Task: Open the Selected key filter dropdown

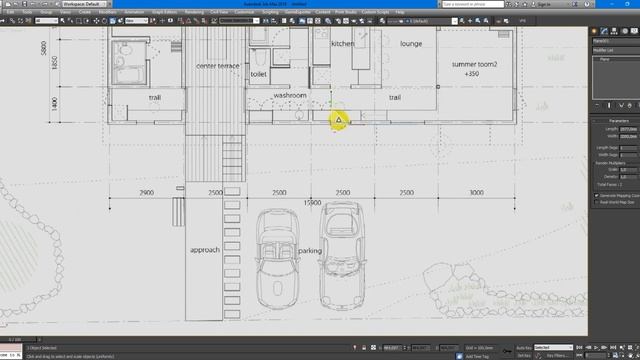Action: [553, 348]
